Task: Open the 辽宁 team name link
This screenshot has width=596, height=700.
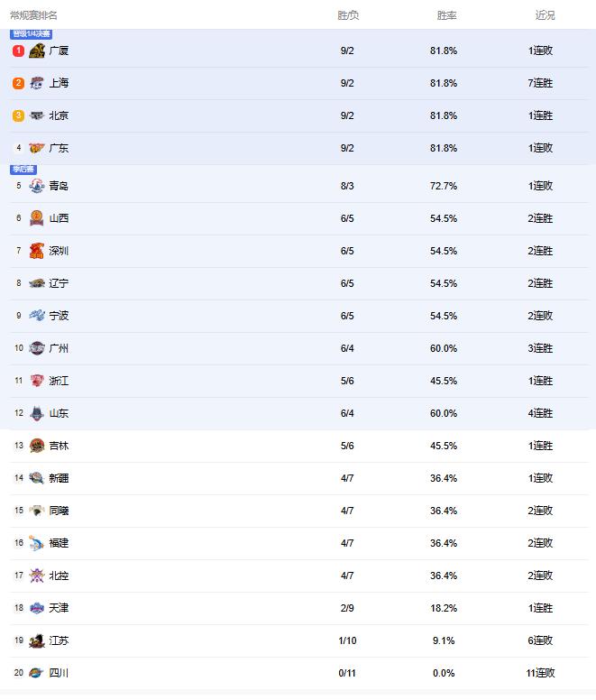Action: pyautogui.click(x=59, y=284)
